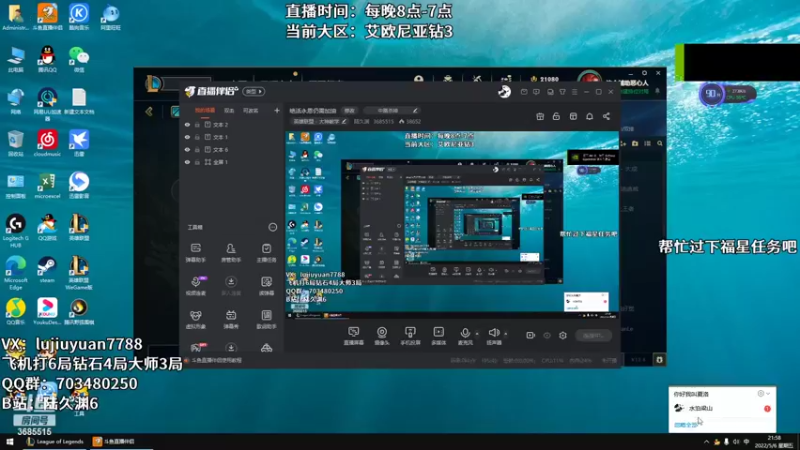
Task: Open the user avatar in title bar
Action: [x=504, y=91]
